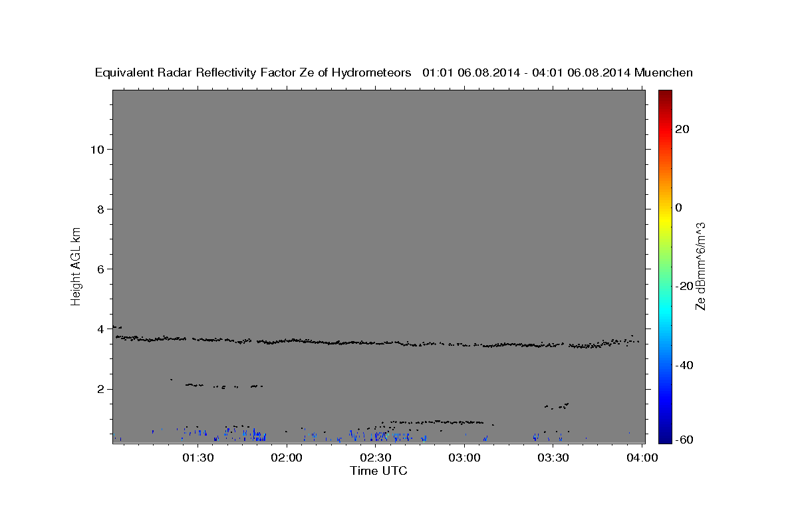Click the height tick label 2
Viewport: 798px width, 532px height.
coord(102,389)
